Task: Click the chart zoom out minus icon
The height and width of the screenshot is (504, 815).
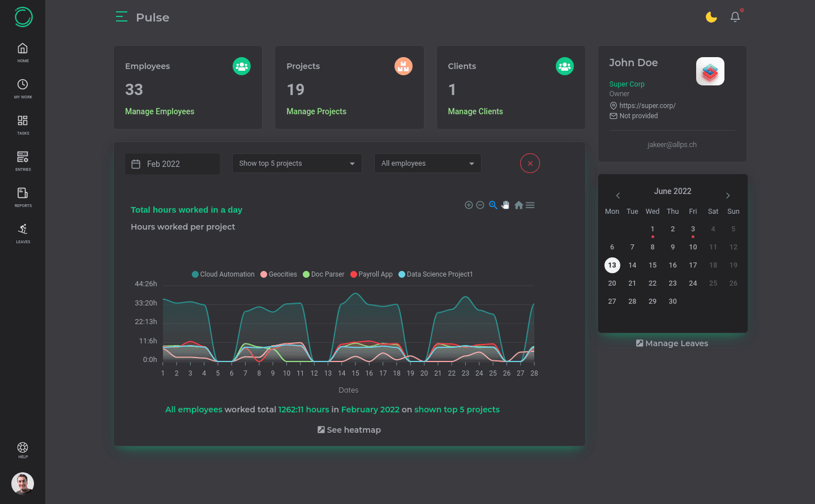Action: pos(480,205)
